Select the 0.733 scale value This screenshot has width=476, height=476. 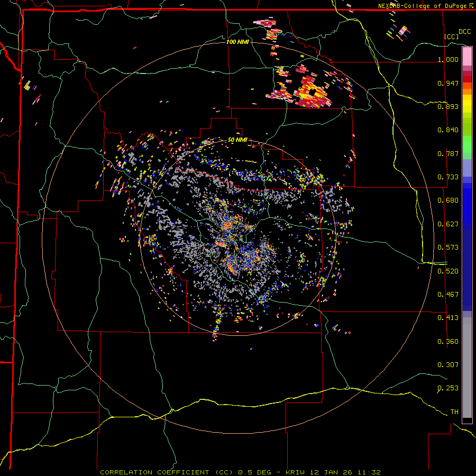448,177
